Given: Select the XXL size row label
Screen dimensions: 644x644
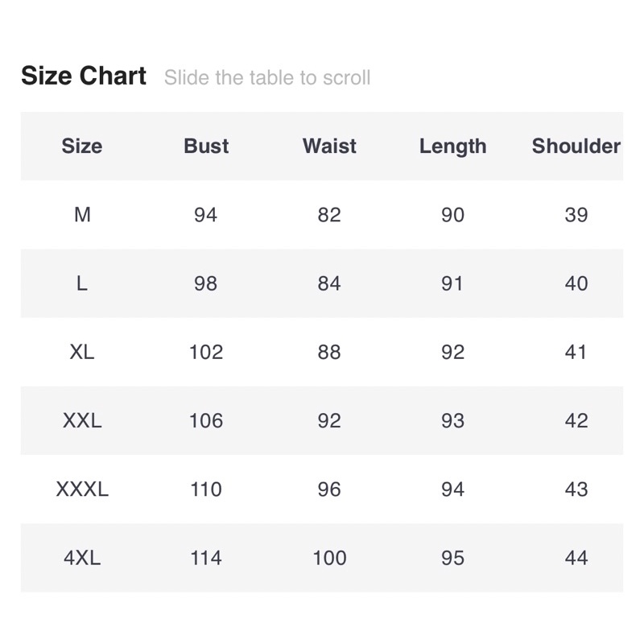Looking at the screenshot, I should point(82,420).
